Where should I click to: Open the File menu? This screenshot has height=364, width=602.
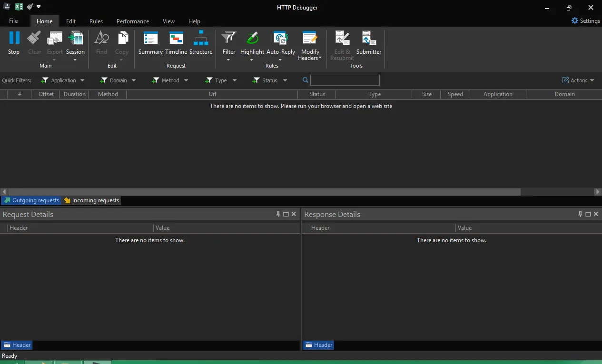pyautogui.click(x=13, y=21)
